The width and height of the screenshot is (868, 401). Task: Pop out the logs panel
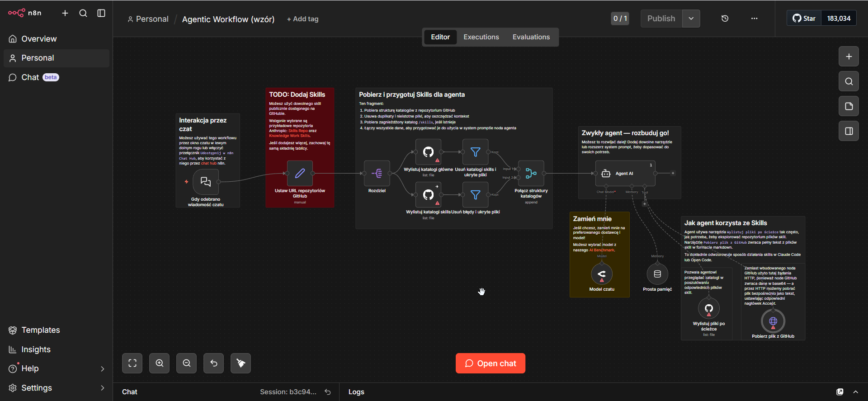(840, 392)
